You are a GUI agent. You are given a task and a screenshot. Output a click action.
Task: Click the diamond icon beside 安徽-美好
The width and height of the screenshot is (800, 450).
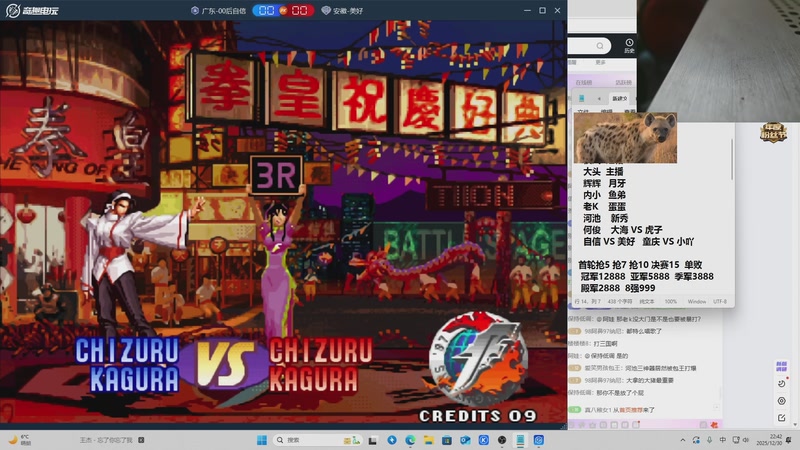click(x=326, y=11)
